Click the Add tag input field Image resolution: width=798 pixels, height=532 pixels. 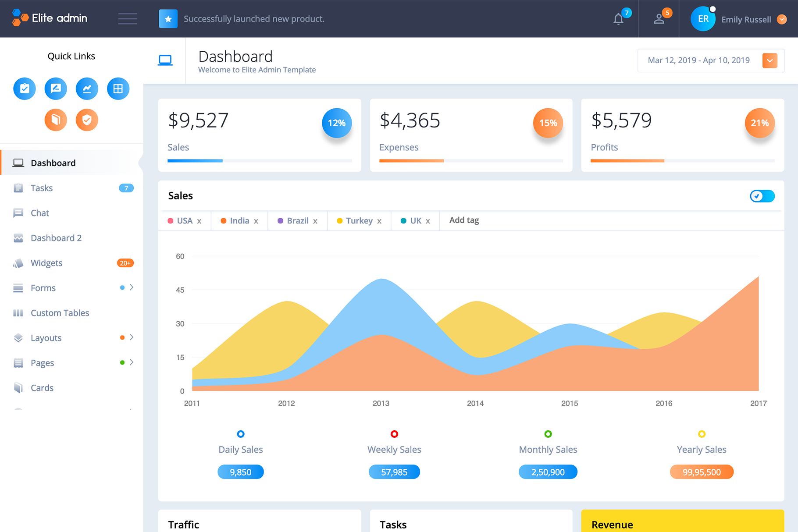(464, 220)
